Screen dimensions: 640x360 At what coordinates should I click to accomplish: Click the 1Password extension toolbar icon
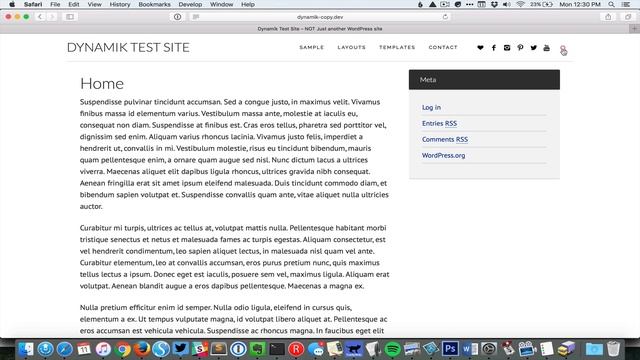[178, 17]
